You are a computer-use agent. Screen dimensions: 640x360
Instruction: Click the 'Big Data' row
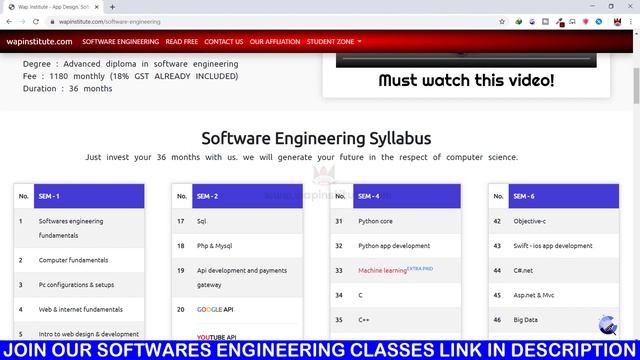coord(553,320)
